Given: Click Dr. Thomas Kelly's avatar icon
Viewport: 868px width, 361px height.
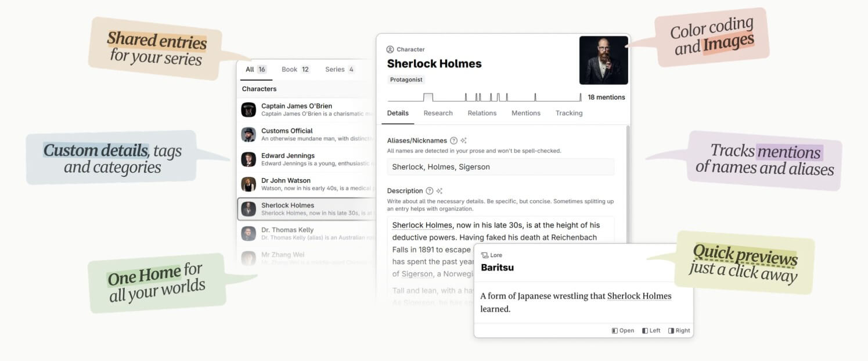Looking at the screenshot, I should coord(248,234).
